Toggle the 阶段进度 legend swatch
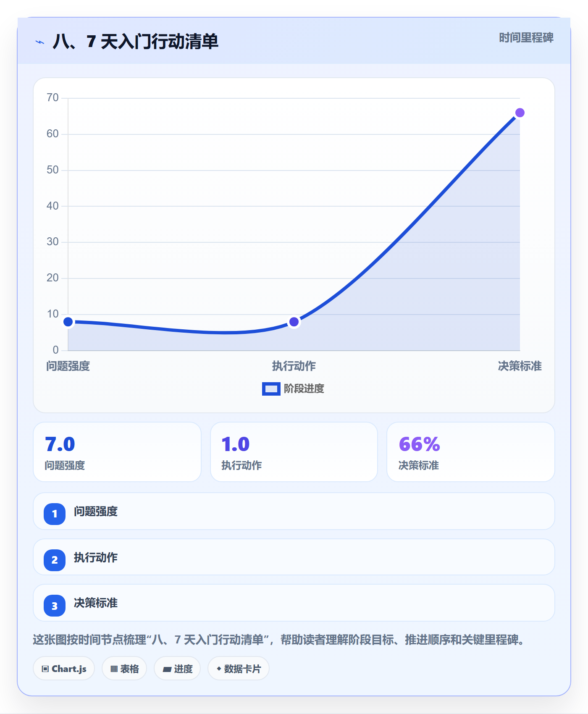The image size is (588, 714). tap(271, 389)
